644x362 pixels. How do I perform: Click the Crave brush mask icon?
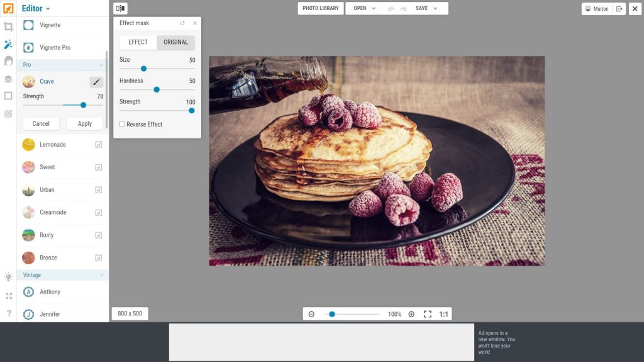point(96,82)
